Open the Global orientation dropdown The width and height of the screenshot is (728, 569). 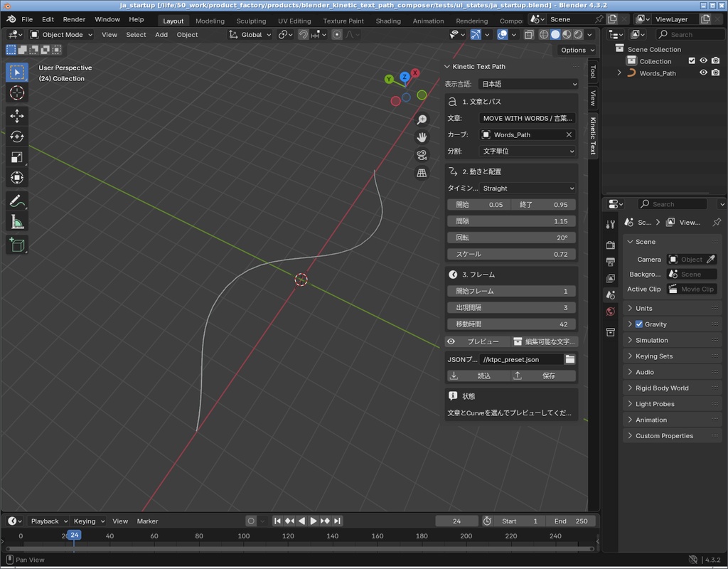coord(250,35)
